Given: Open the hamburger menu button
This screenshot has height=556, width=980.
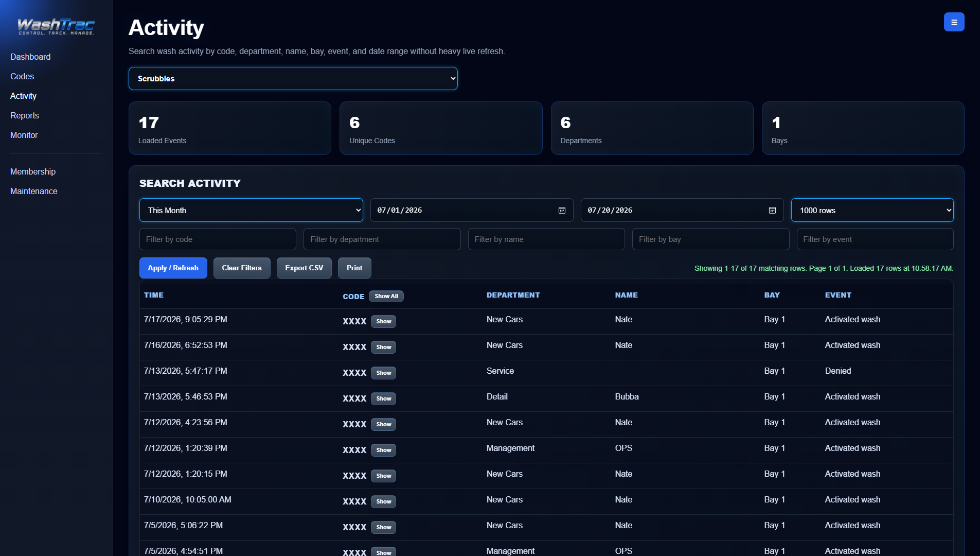Looking at the screenshot, I should click(x=954, y=22).
